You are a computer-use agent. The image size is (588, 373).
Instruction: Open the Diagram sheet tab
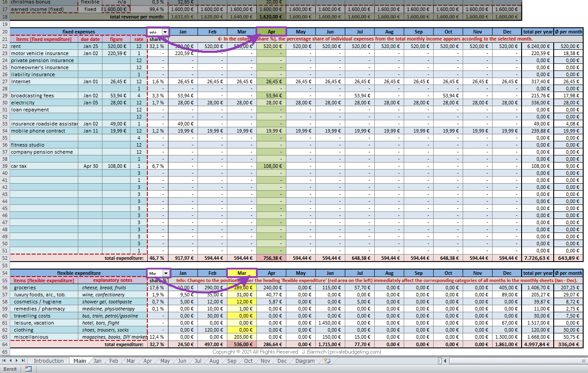coord(305,361)
